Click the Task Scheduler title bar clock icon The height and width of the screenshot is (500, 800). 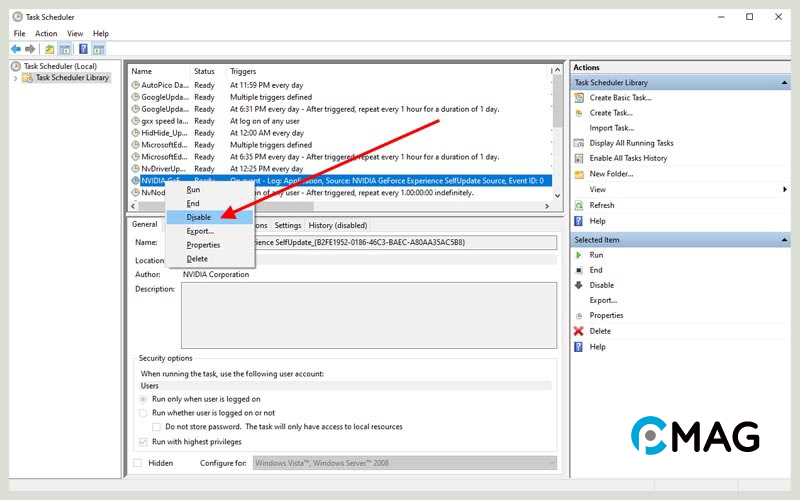(x=17, y=17)
